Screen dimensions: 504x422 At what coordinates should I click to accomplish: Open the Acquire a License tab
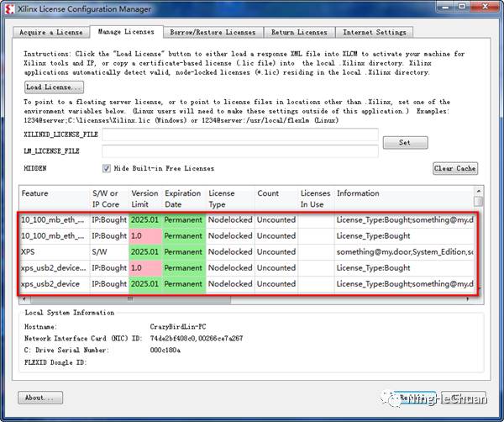(x=52, y=32)
